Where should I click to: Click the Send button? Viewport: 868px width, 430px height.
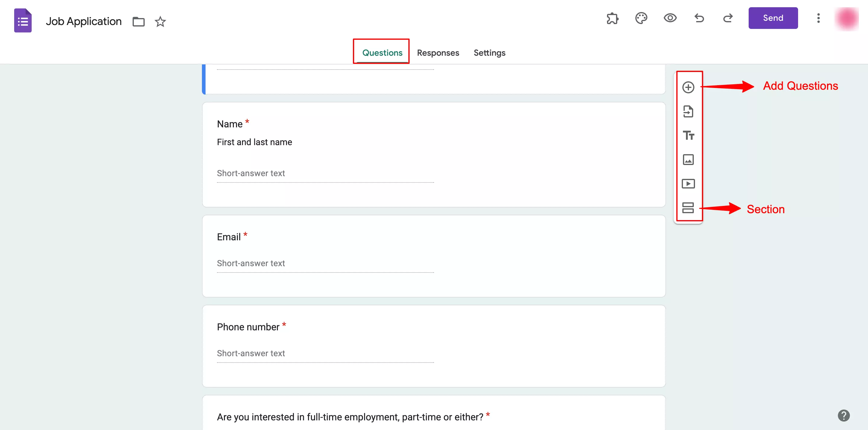(x=773, y=18)
